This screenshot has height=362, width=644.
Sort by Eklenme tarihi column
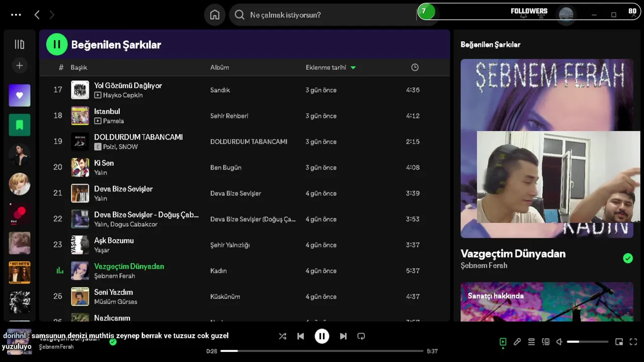click(x=326, y=67)
